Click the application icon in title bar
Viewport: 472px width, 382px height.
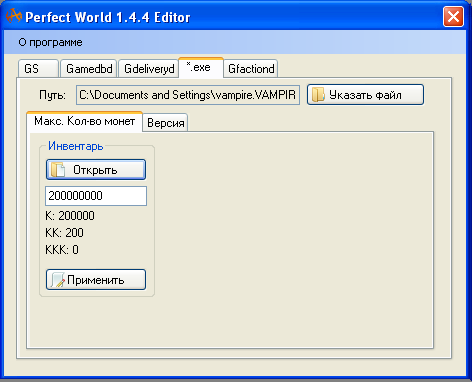coord(14,16)
